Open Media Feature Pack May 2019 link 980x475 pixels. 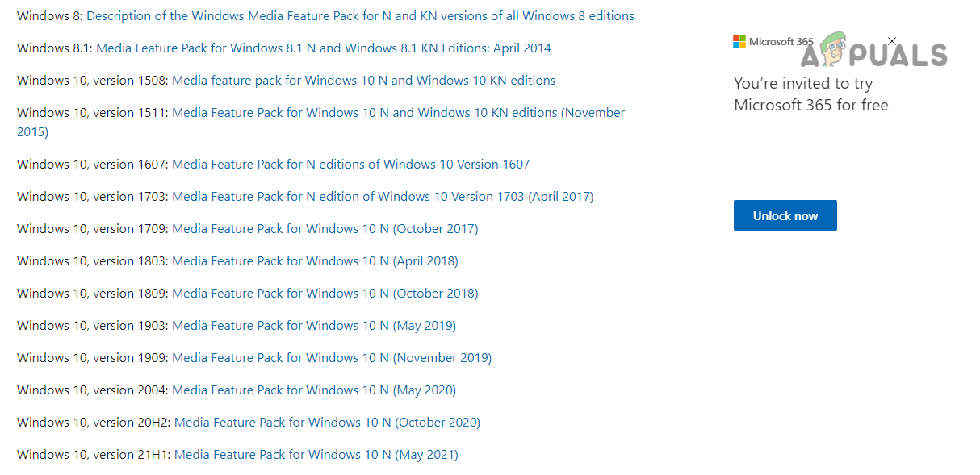click(x=314, y=326)
